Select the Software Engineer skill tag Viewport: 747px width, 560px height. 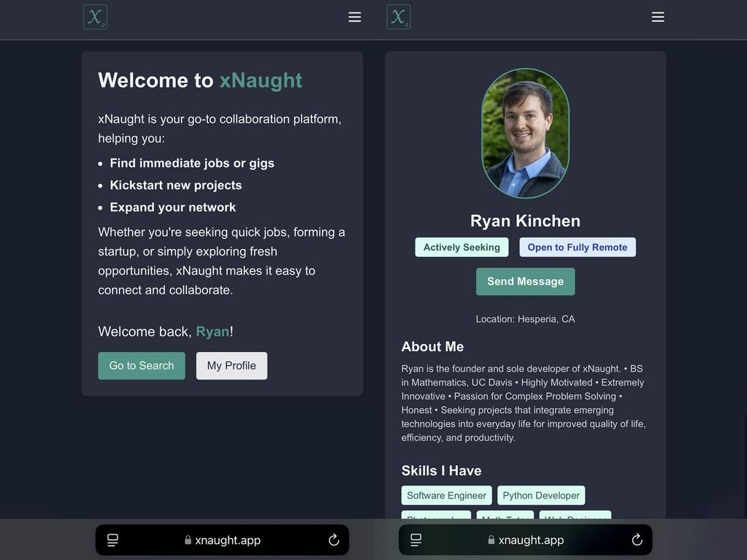(446, 496)
